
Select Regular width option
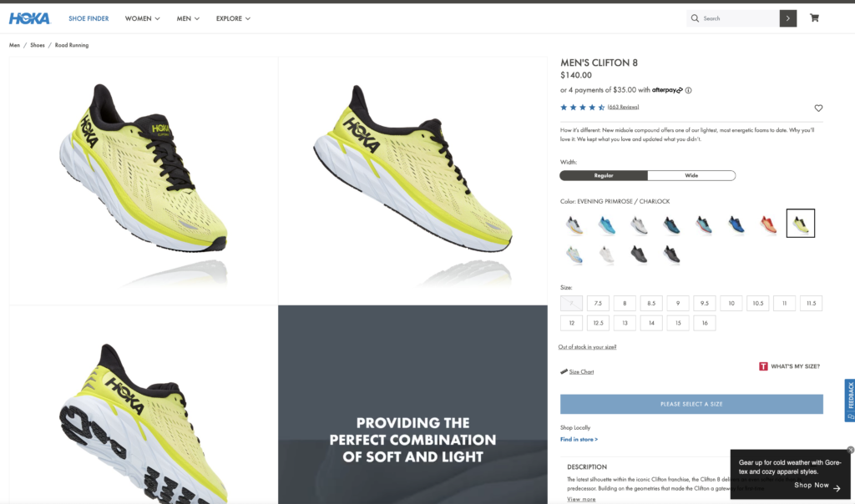point(604,175)
